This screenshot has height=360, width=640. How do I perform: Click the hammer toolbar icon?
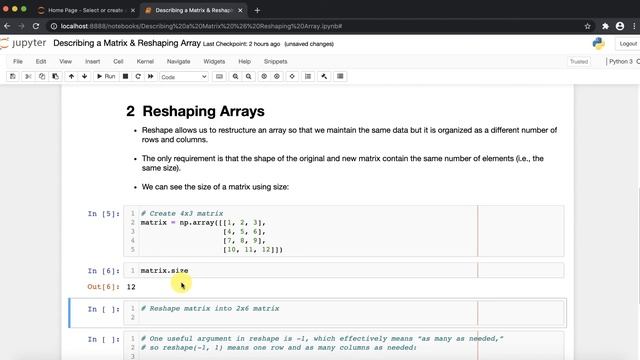point(324,76)
